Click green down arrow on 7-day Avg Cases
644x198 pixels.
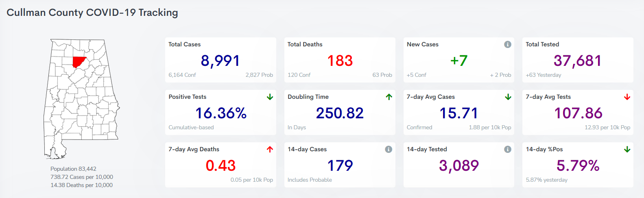click(x=508, y=97)
